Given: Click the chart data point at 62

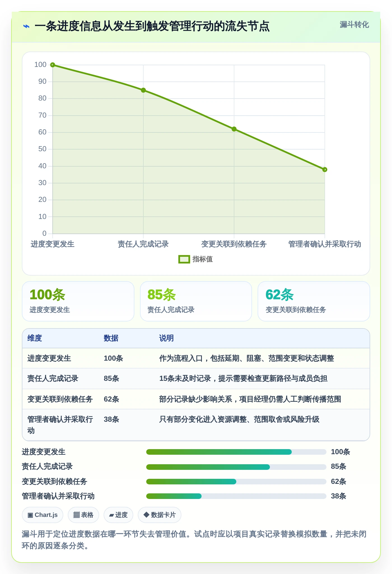Looking at the screenshot, I should [234, 129].
